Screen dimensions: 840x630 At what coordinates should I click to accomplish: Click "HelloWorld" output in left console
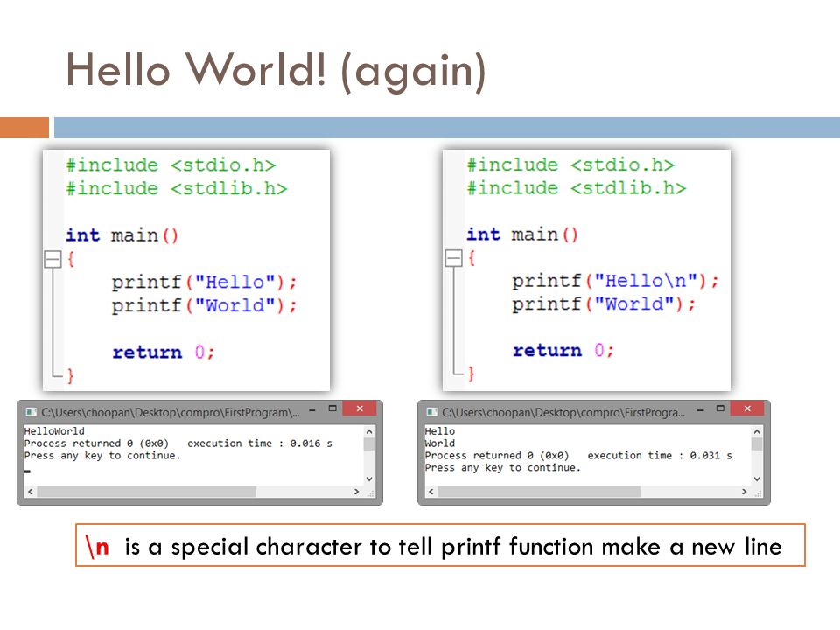coord(54,431)
